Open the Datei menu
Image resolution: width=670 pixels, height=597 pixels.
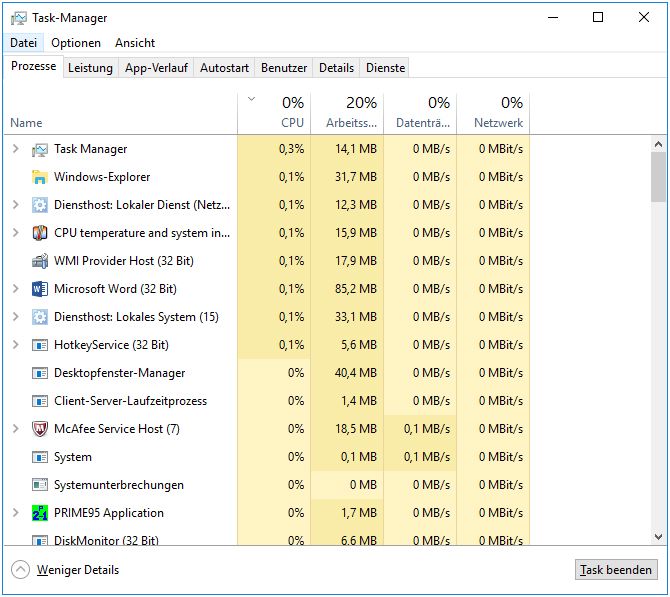coord(24,43)
